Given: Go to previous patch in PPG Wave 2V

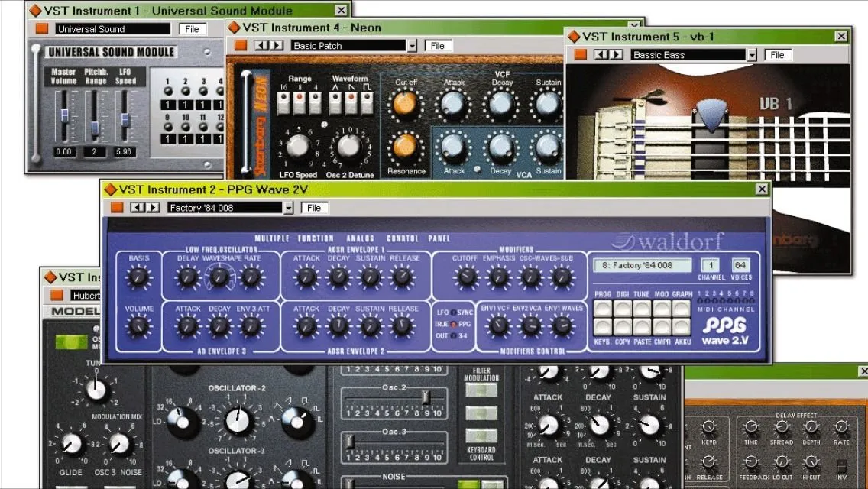Looking at the screenshot, I should [138, 208].
